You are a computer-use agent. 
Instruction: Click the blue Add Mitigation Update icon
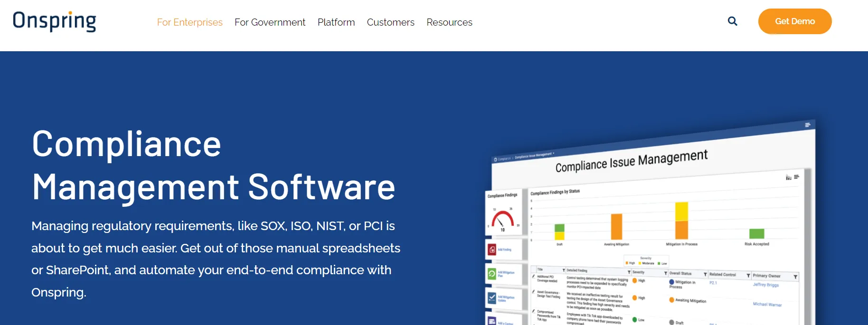click(492, 298)
